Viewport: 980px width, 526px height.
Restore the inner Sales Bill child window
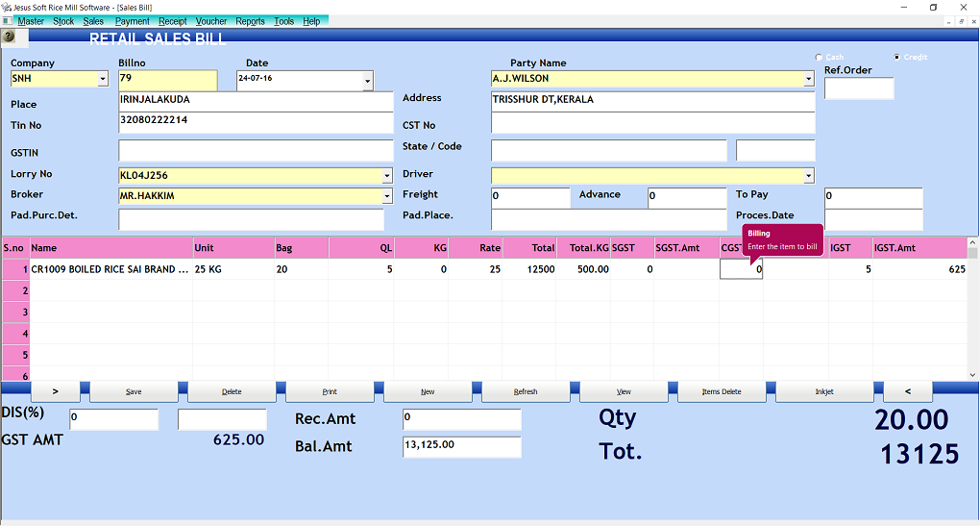click(961, 21)
